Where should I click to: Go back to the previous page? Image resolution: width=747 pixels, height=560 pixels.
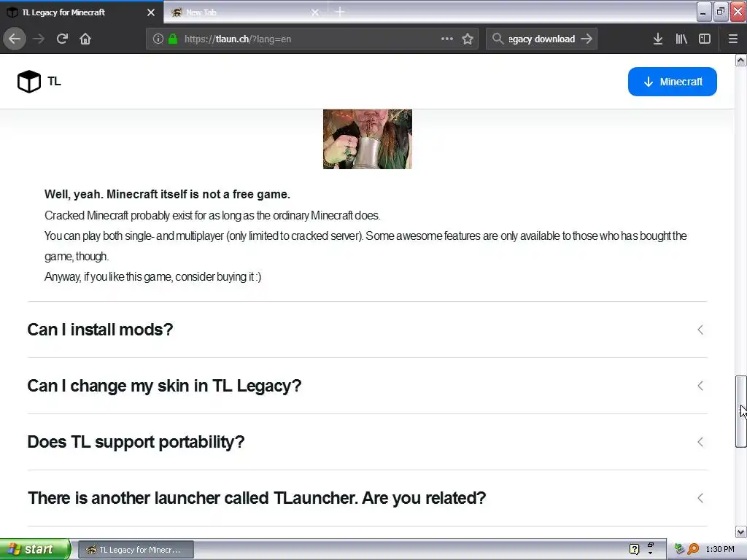(x=15, y=39)
